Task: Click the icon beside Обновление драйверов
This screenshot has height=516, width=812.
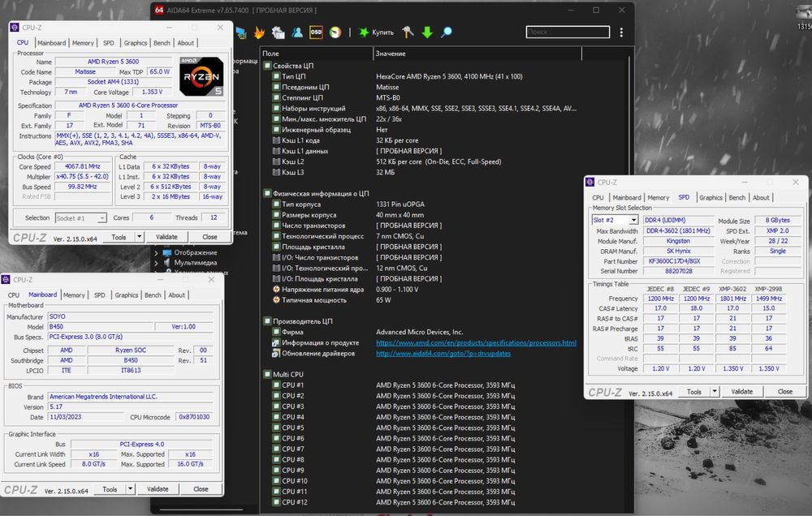Action: point(276,354)
